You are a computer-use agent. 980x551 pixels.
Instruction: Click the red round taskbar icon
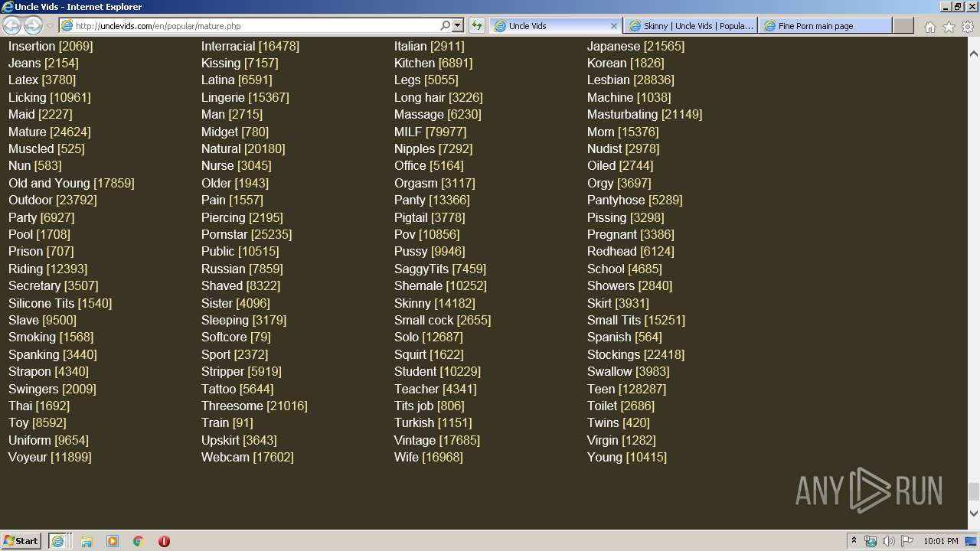(164, 541)
